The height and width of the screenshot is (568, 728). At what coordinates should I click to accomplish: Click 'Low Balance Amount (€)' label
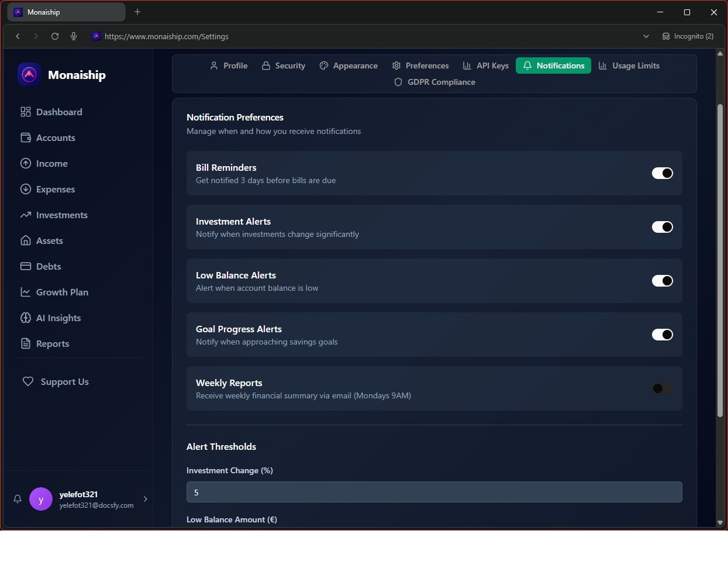(x=232, y=519)
